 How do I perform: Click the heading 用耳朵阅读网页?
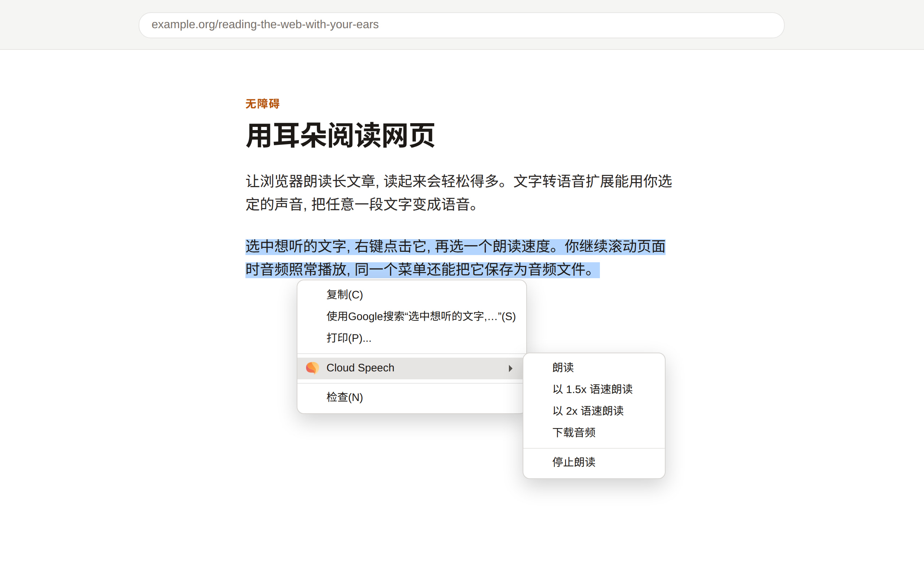pos(340,135)
